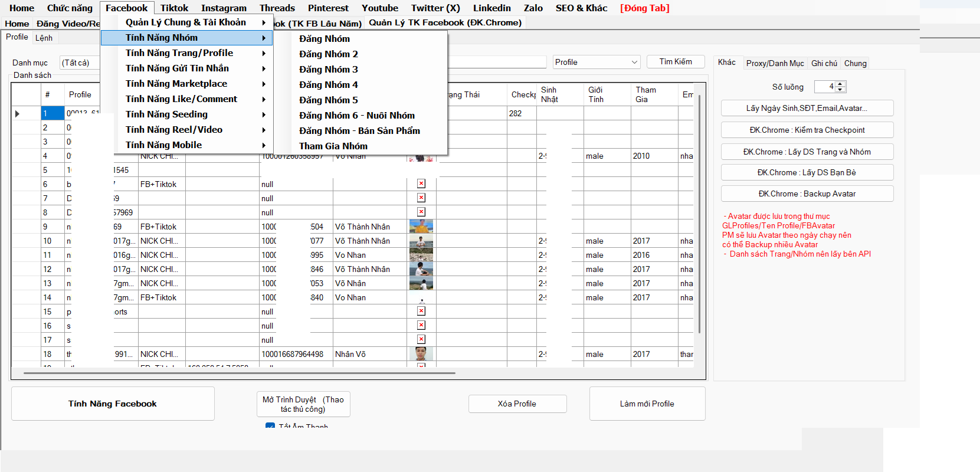The width and height of the screenshot is (980, 472).
Task: Switch to the Proxy/Danh Mục tab
Action: click(x=775, y=63)
